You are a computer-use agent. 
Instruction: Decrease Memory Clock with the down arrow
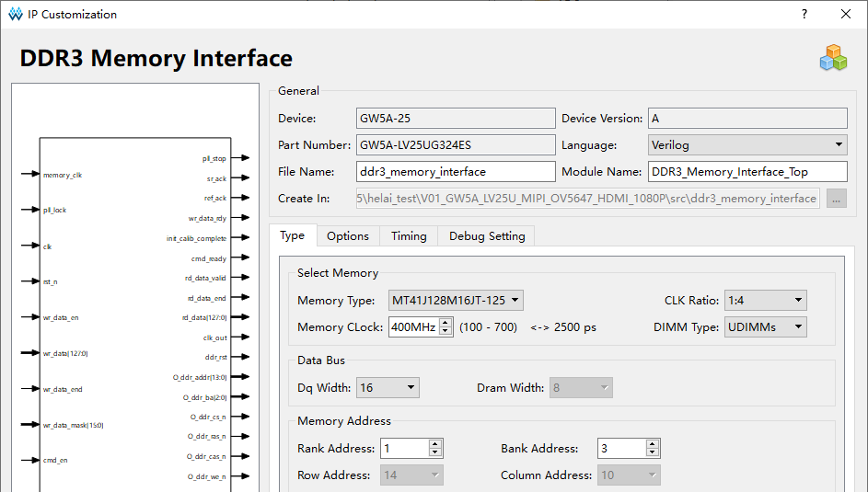click(446, 330)
